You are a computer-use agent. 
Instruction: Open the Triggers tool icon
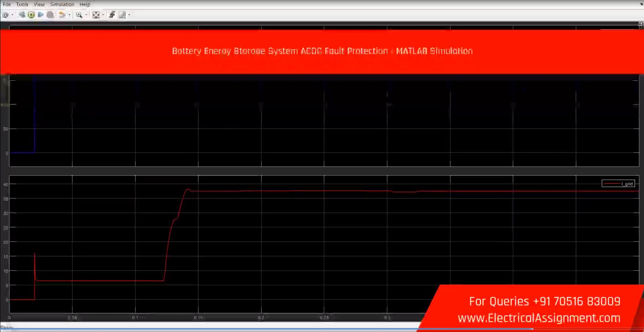112,15
